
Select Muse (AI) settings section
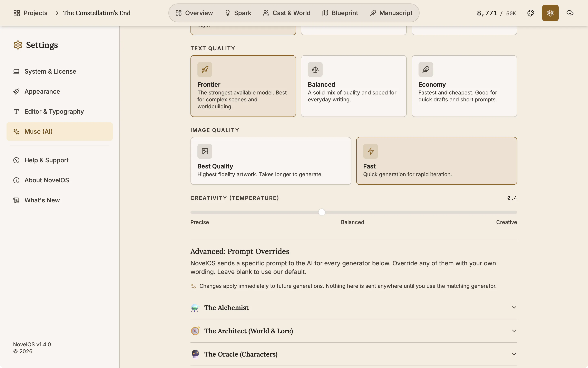pos(60,131)
